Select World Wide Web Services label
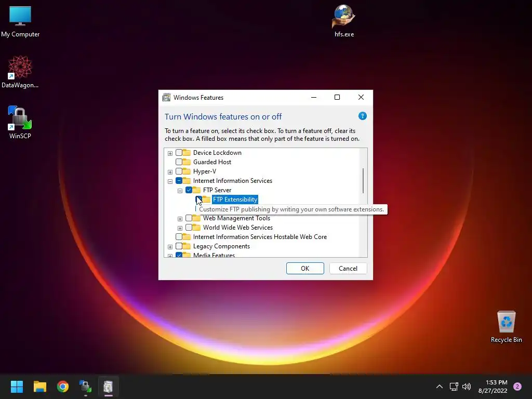Viewport: 532px width, 399px height. coord(238,228)
